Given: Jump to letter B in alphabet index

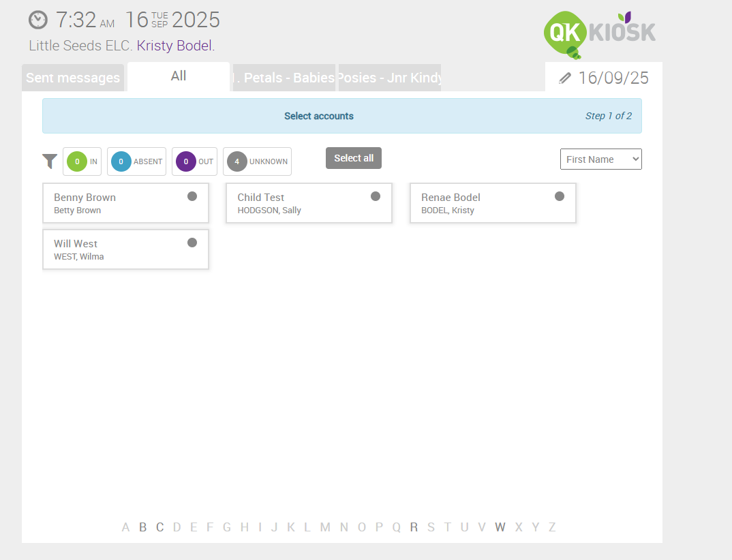Looking at the screenshot, I should [x=143, y=527].
